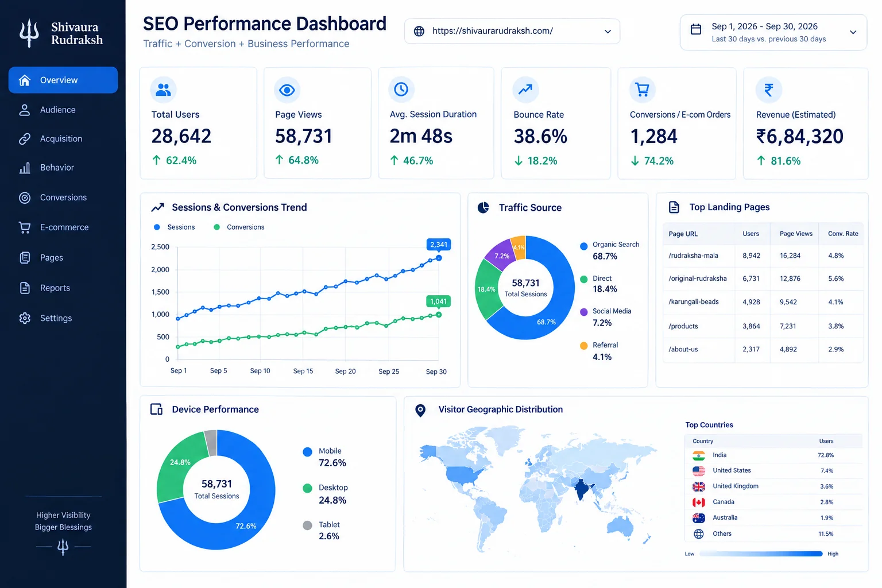The height and width of the screenshot is (588, 882).
Task: Click the 2,341 sessions data point label
Action: pyautogui.click(x=439, y=245)
